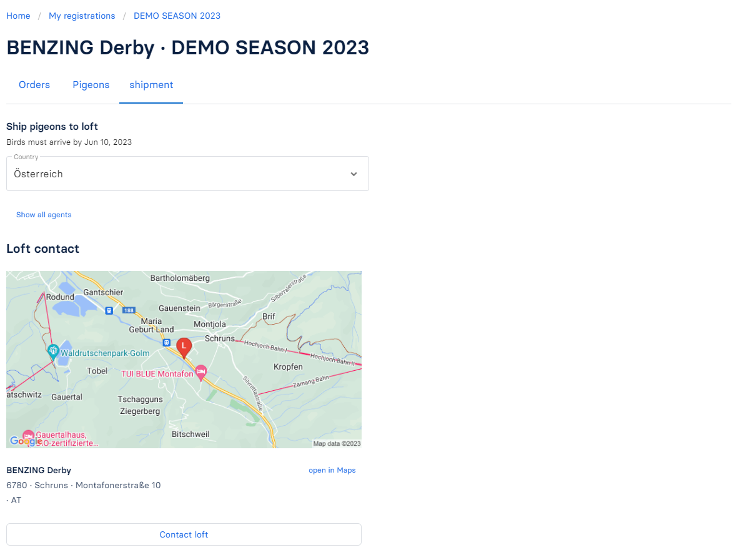Click the Rodund label on the map

60,297
